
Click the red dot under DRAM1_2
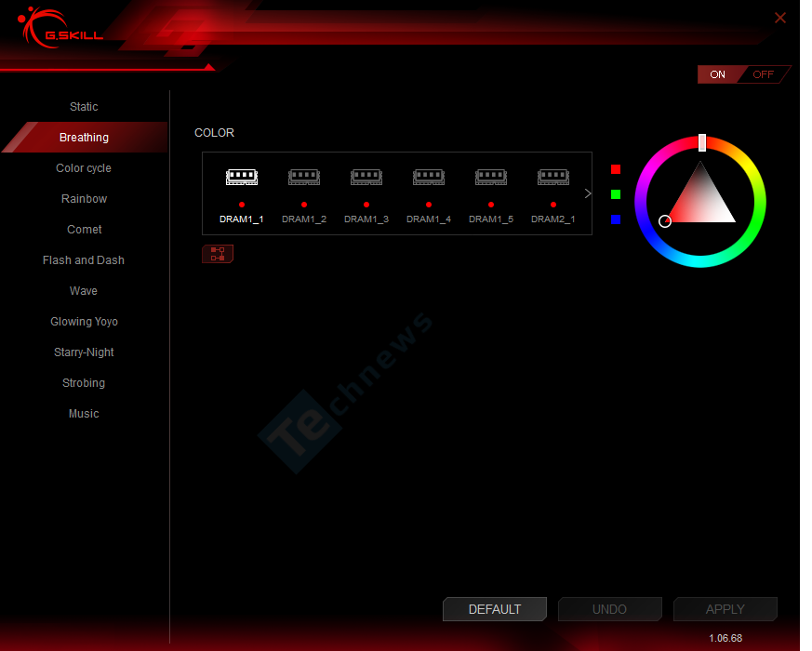point(304,205)
